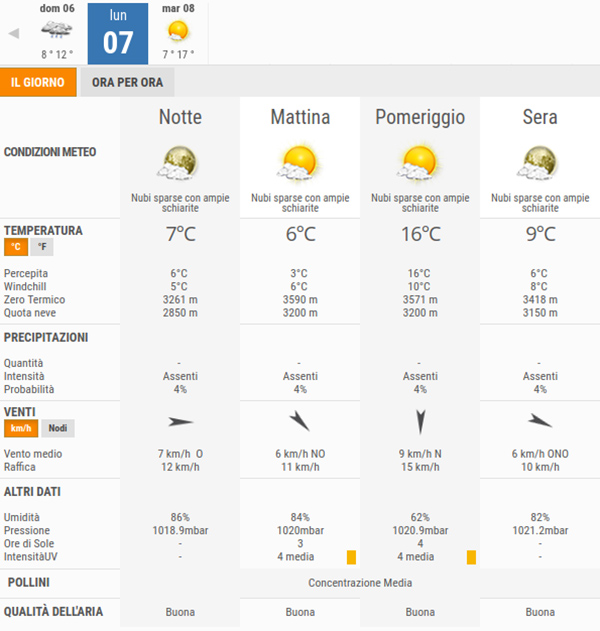Viewport: 600px width, 631px height.
Task: Click the 9°C Sera temperature
Action: click(540, 234)
